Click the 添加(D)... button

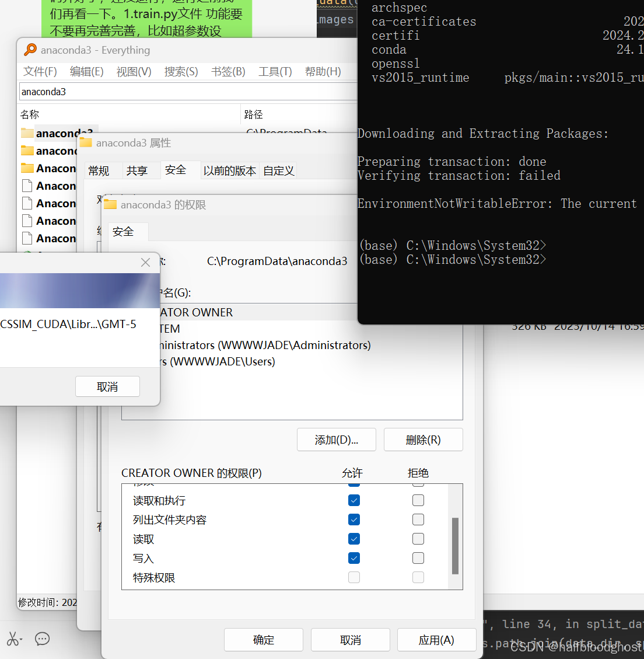pyautogui.click(x=337, y=440)
